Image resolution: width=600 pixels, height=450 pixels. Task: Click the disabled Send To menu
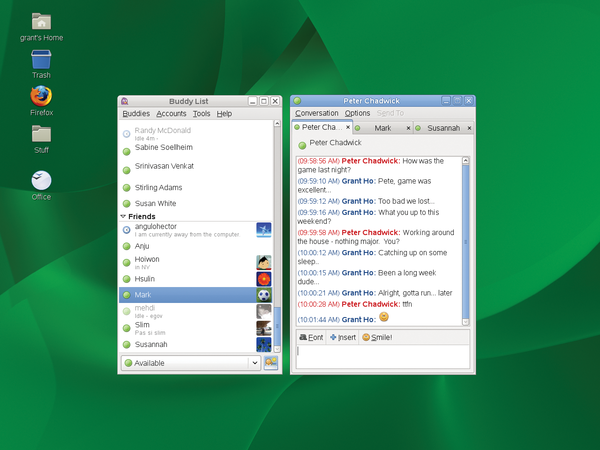click(390, 113)
